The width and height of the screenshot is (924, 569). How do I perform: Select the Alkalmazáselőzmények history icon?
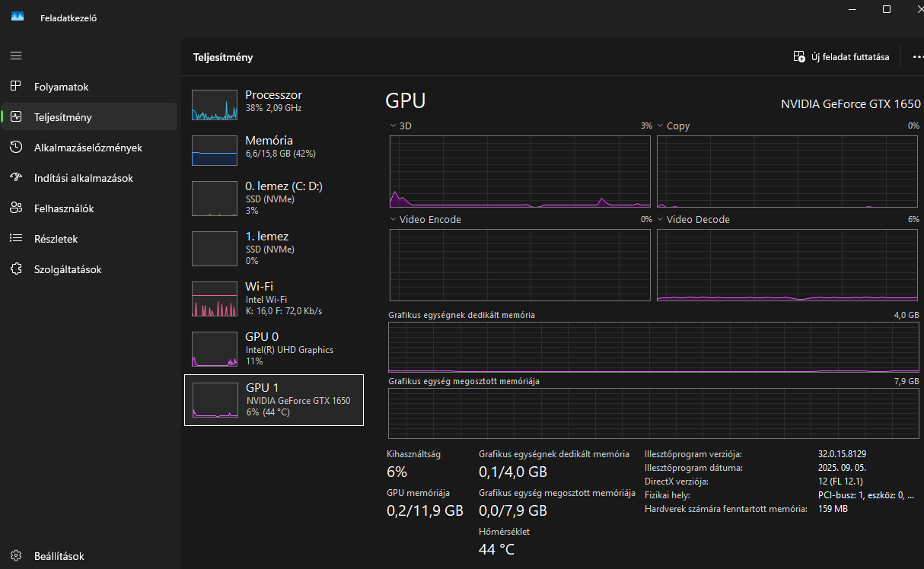[x=16, y=148]
